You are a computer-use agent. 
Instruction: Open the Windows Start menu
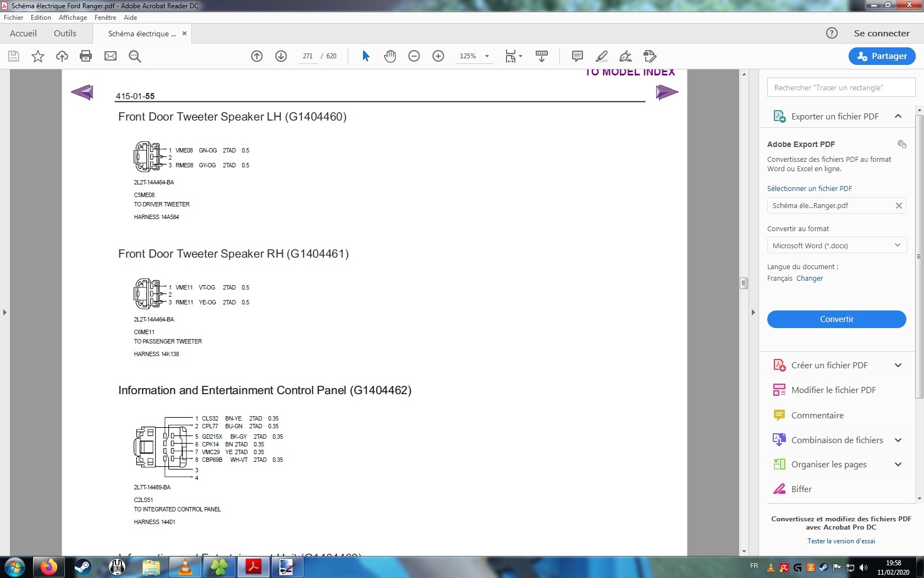click(x=15, y=567)
